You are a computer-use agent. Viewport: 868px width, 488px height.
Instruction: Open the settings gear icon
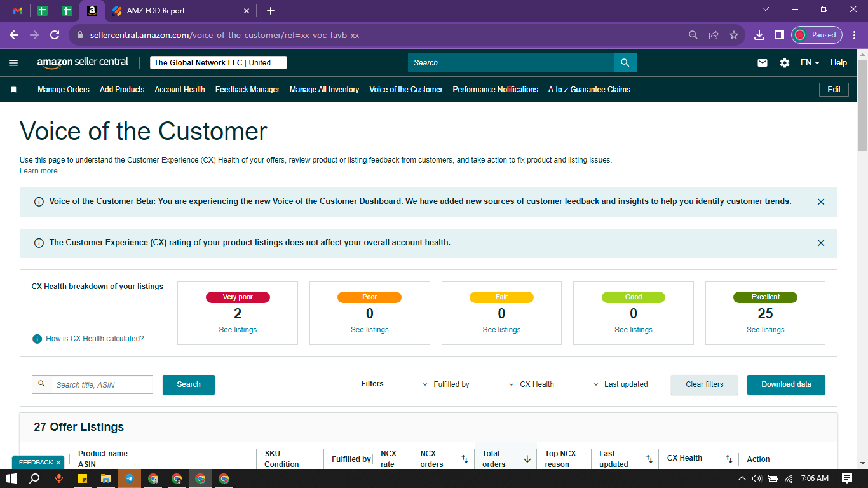point(785,62)
